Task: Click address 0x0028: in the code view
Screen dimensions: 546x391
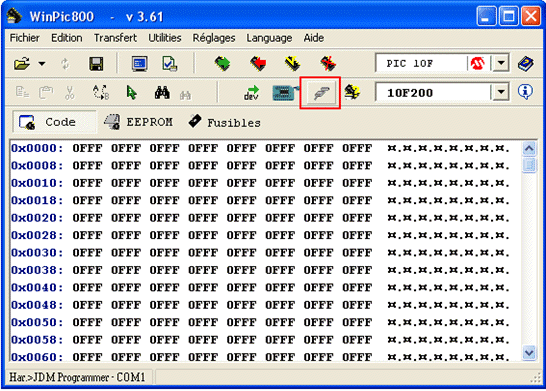Action: pyautogui.click(x=37, y=235)
